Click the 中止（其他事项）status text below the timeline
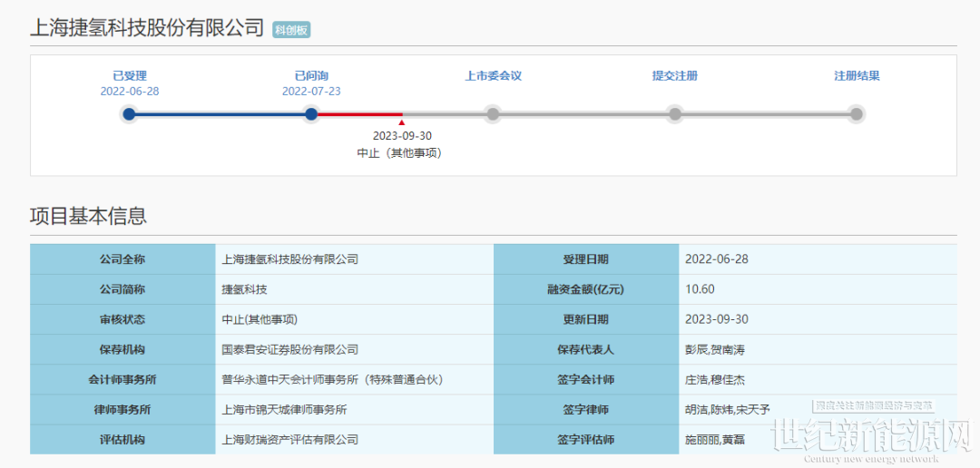 pos(400,153)
